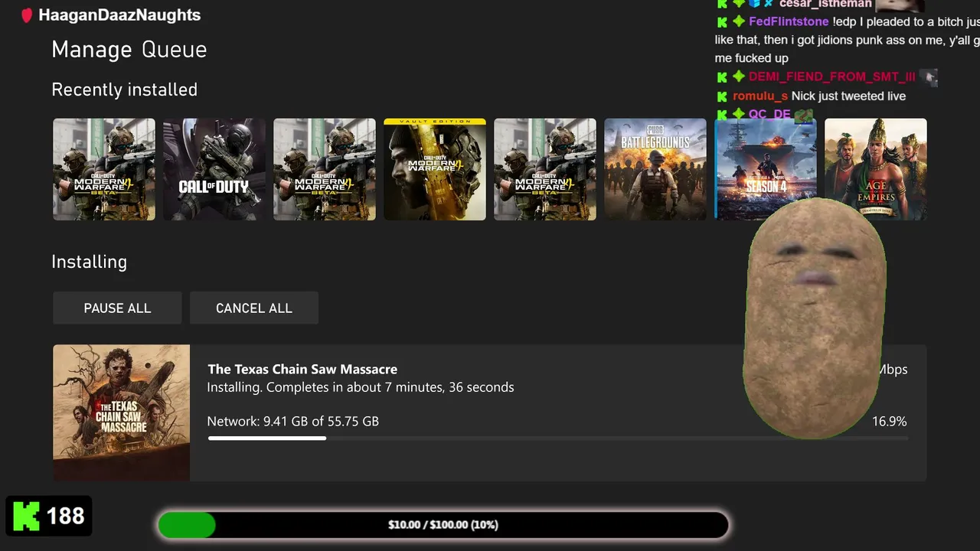Click the "Nick just tweeted live" chat message
The width and height of the screenshot is (980, 551).
coord(848,96)
